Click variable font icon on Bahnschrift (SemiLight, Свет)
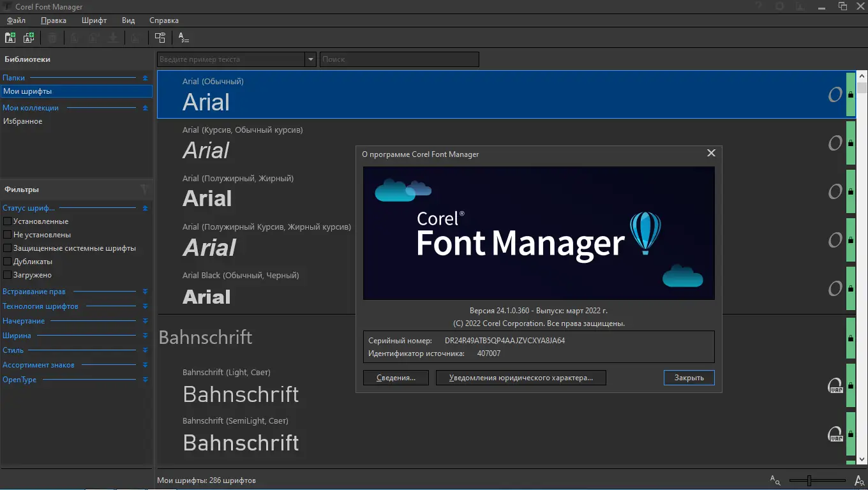Viewport: 868px width, 490px height. coord(835,434)
